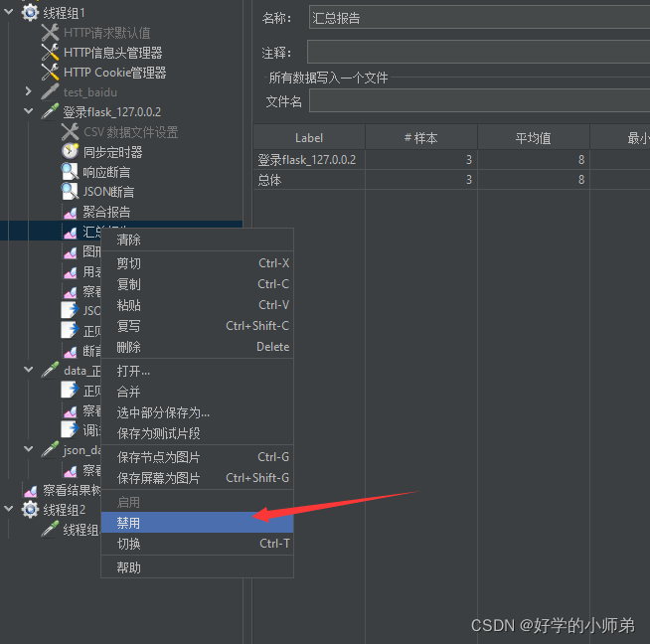
Task: Choose 剪切 in the context menu
Action: [x=198, y=263]
